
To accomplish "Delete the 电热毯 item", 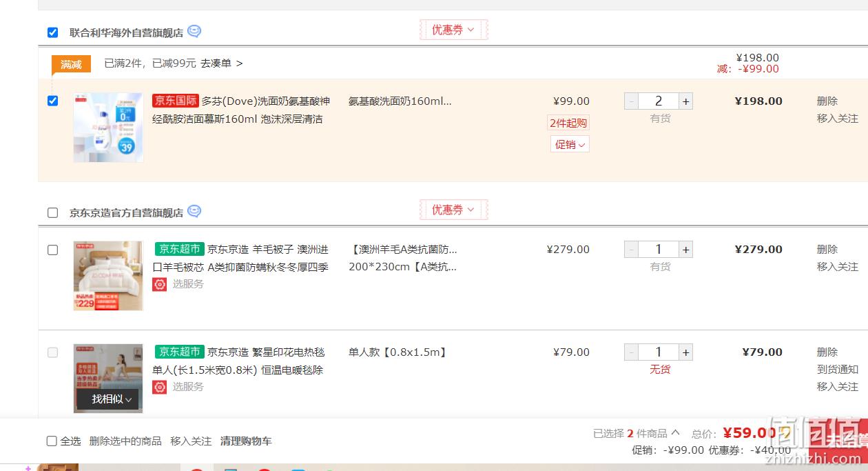I will tap(827, 352).
